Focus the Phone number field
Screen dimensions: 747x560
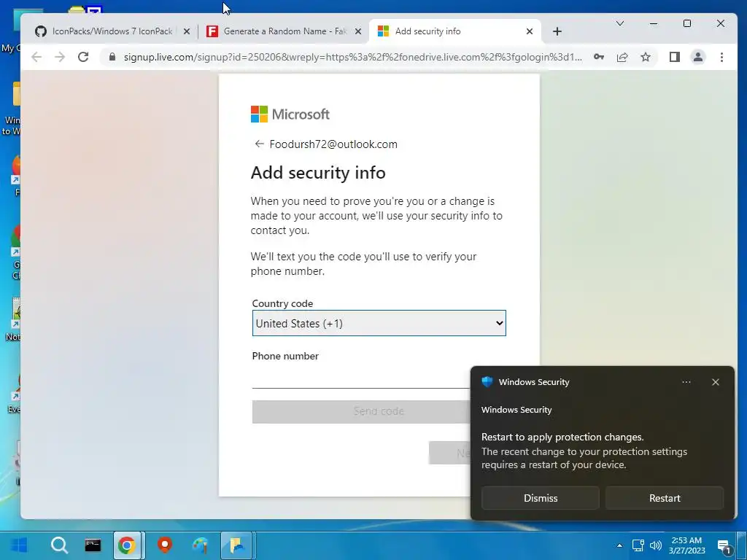coord(360,378)
